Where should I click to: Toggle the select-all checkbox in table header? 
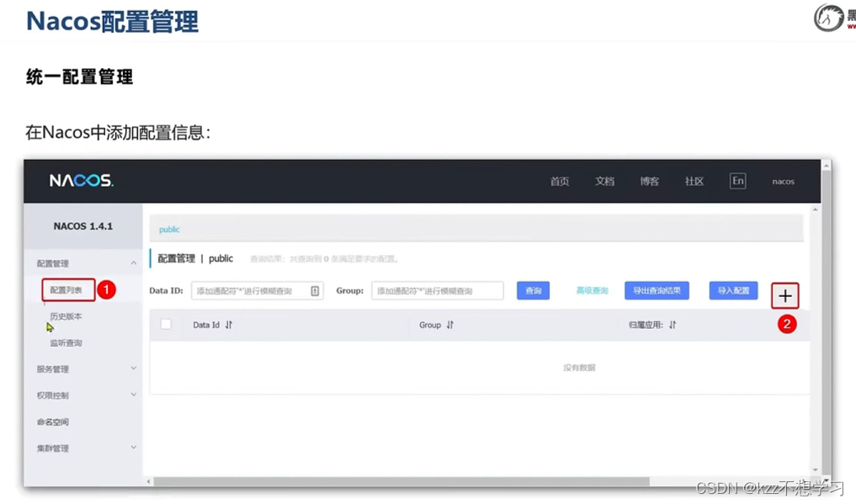point(166,324)
